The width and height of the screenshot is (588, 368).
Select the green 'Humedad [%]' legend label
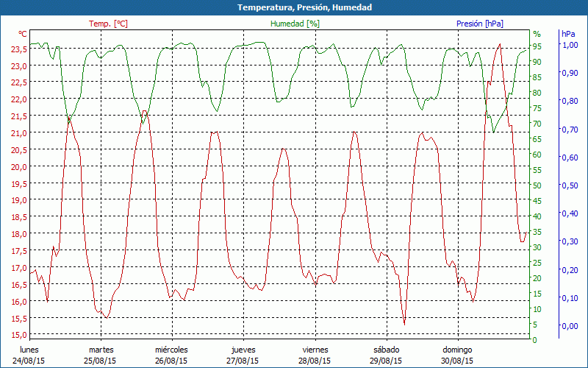coord(295,24)
